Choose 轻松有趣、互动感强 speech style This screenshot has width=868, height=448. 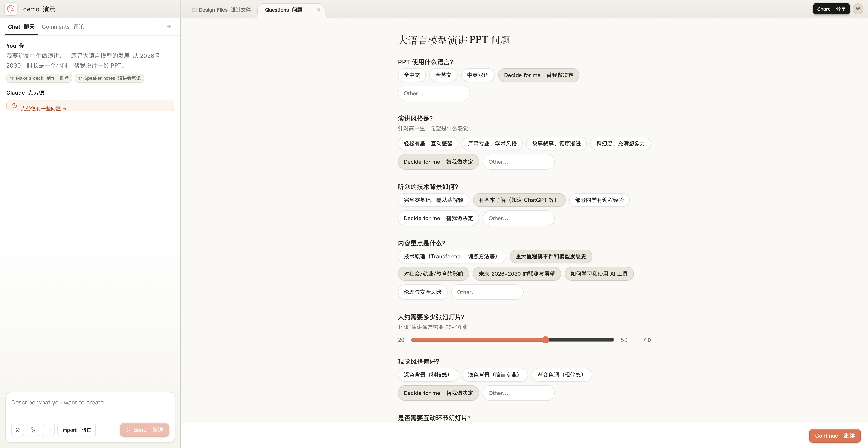[x=428, y=143]
